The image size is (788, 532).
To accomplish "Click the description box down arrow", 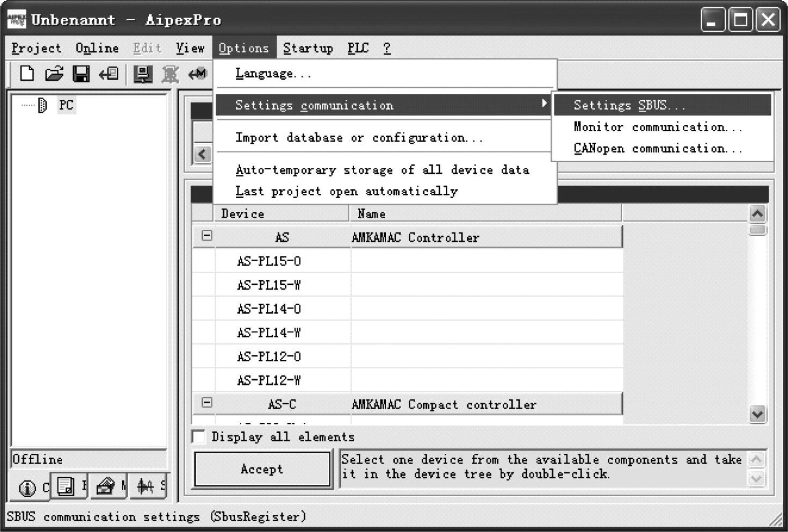I will (x=756, y=478).
